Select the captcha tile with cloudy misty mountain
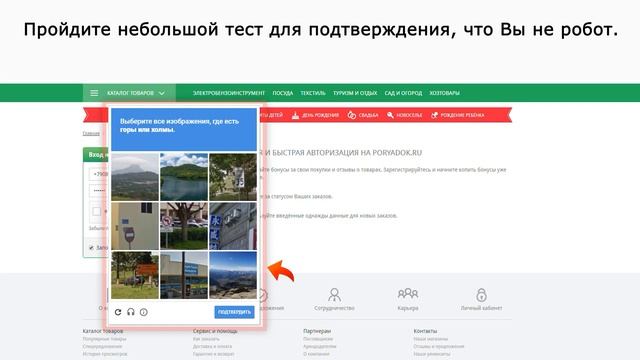The height and width of the screenshot is (360, 640). pyautogui.click(x=135, y=177)
